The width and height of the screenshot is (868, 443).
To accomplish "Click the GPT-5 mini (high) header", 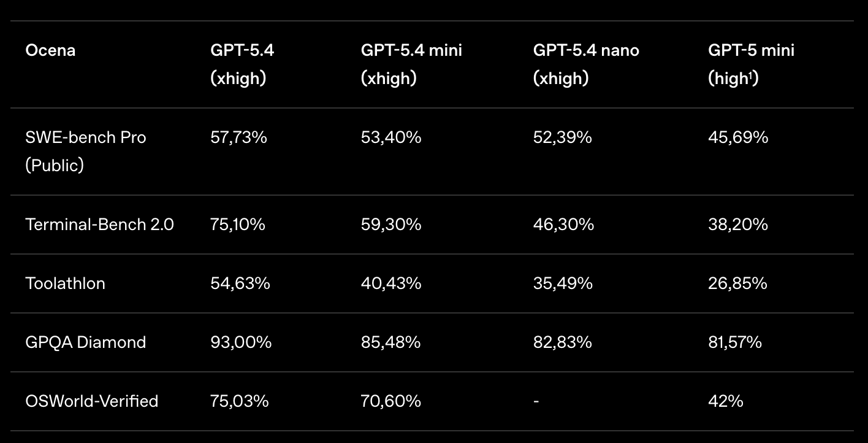I will coord(751,64).
